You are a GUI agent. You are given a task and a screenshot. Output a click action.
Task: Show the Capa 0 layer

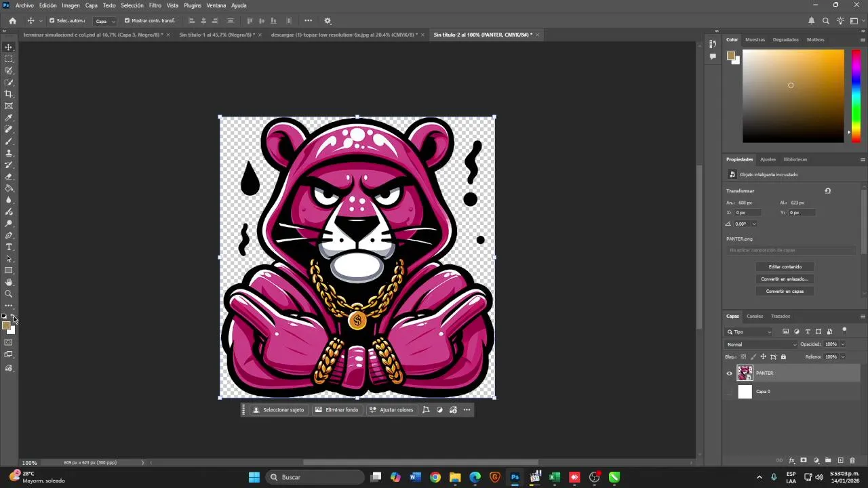[x=729, y=391]
